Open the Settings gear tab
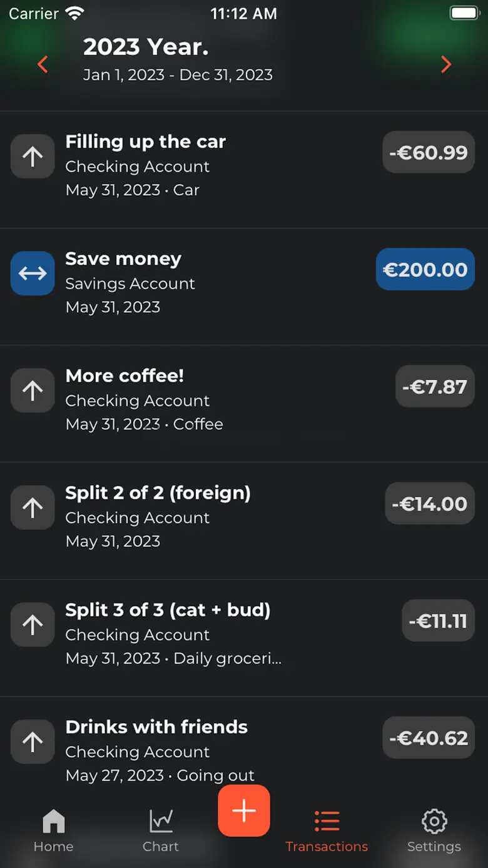This screenshot has height=868, width=488. pyautogui.click(x=434, y=830)
